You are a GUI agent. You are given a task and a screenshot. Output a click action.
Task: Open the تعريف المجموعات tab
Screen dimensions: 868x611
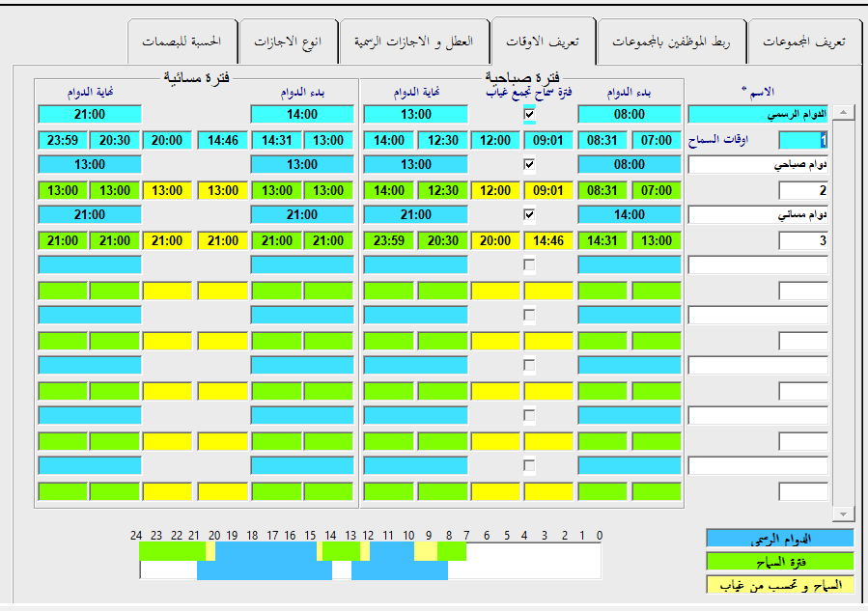tap(803, 42)
